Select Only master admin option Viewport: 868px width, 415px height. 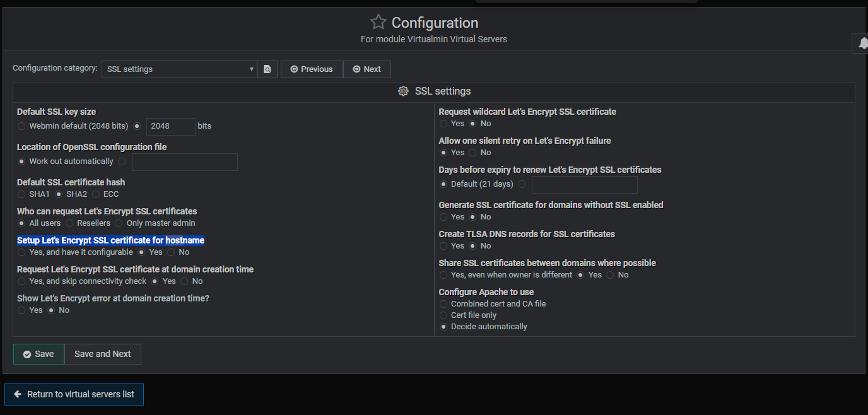coord(119,223)
